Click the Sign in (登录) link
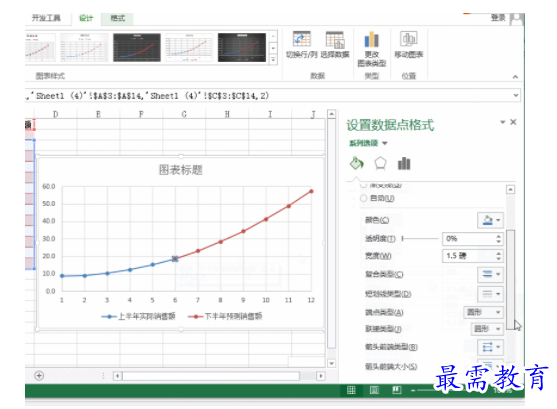This screenshot has height=409, width=557. [498, 18]
